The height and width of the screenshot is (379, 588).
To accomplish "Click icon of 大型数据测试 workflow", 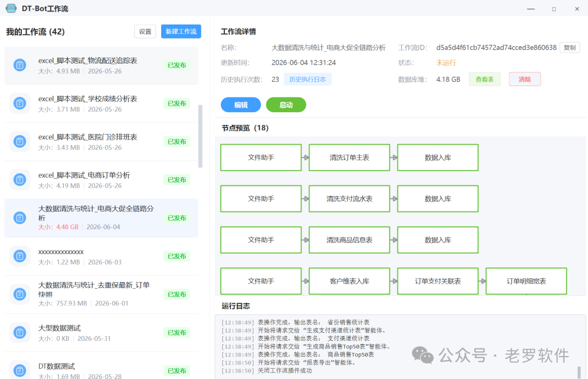I will pyautogui.click(x=20, y=333).
